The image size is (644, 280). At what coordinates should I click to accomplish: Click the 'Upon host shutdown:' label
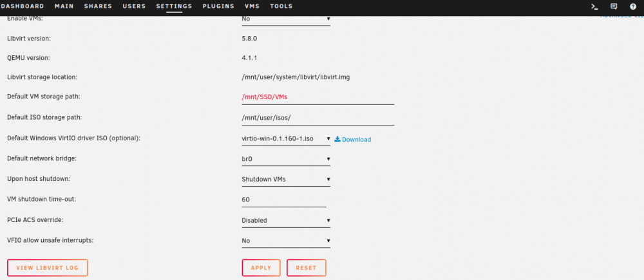point(39,179)
